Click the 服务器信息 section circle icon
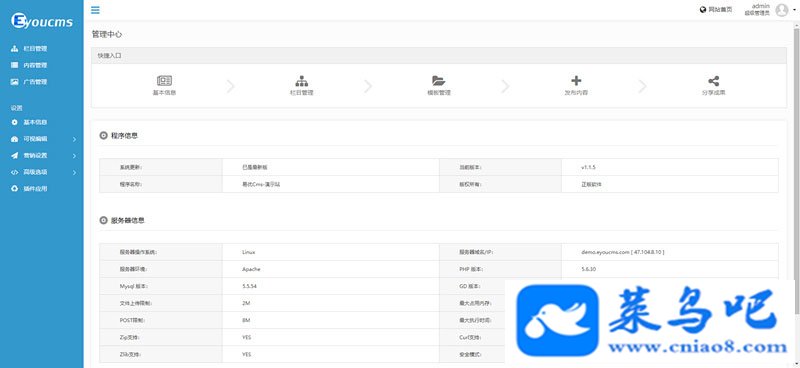The width and height of the screenshot is (800, 368). (103, 220)
